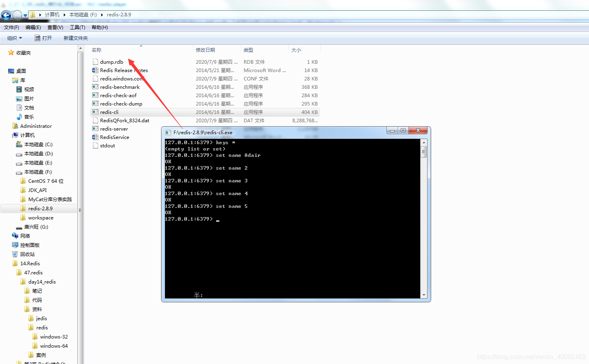Open 本地磁盘 (E:) drive icon

coord(19,163)
